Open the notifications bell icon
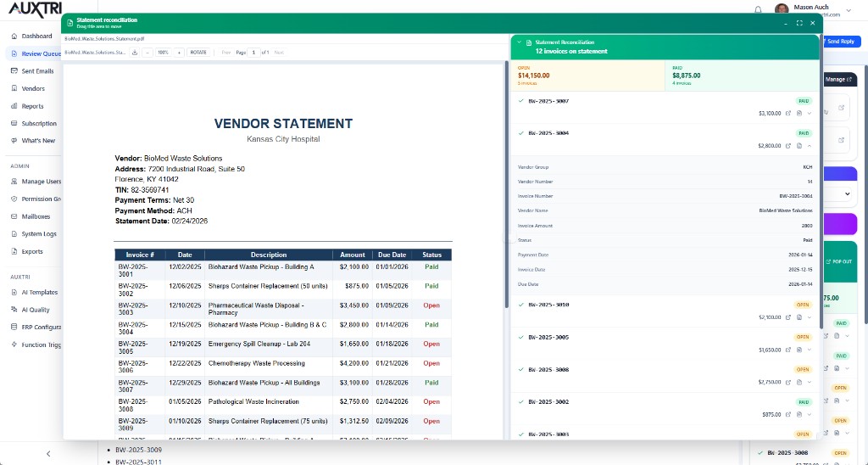The image size is (868, 465). click(758, 9)
